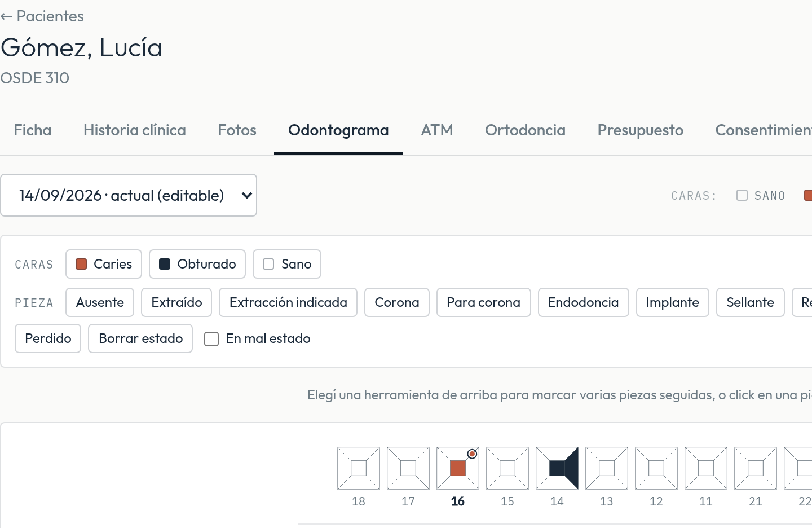
Task: Select tooth 21 diagram
Action: 756,468
